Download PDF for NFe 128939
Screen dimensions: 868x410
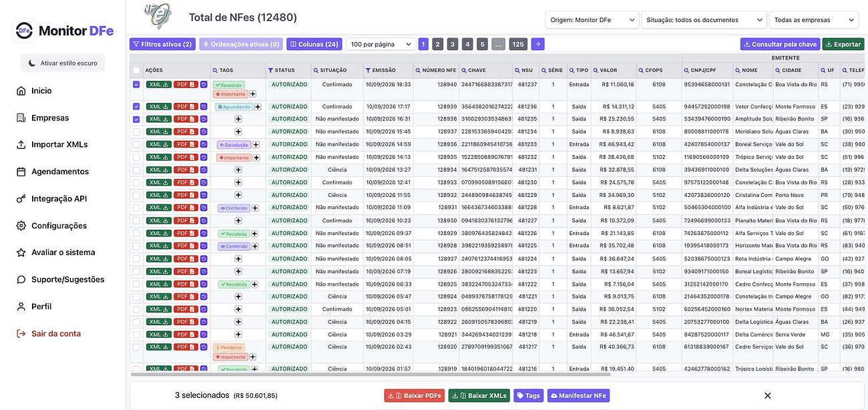tap(186, 106)
